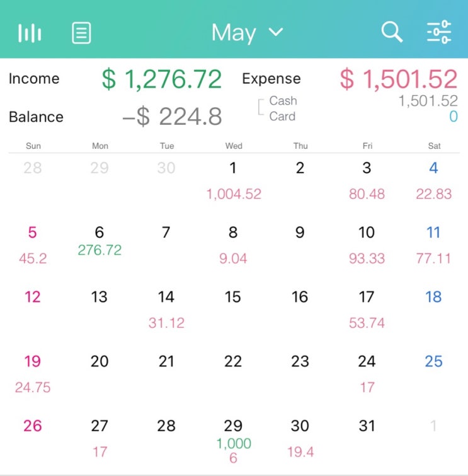Open the bar chart statistics icon

[30, 33]
